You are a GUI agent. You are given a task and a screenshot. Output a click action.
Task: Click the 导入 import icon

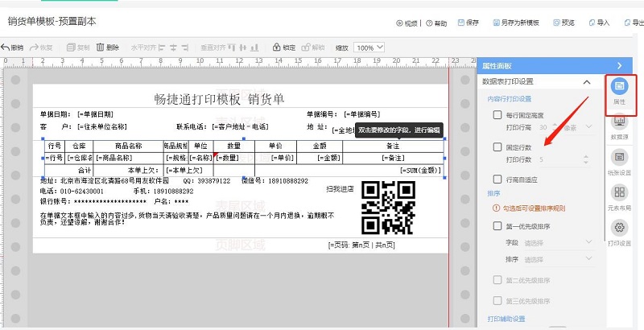coord(592,23)
